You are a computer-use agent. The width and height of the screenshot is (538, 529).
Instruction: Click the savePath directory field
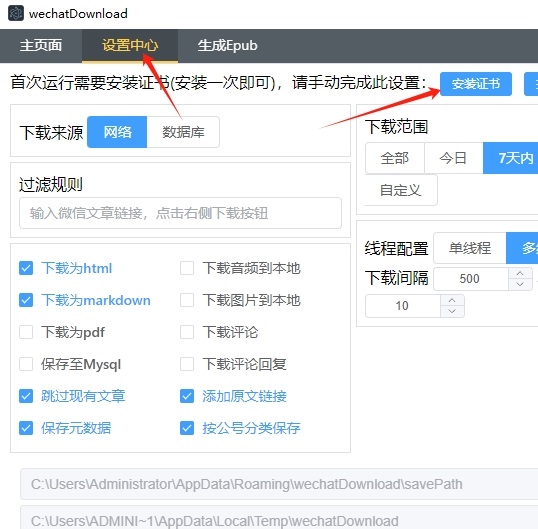(279, 484)
